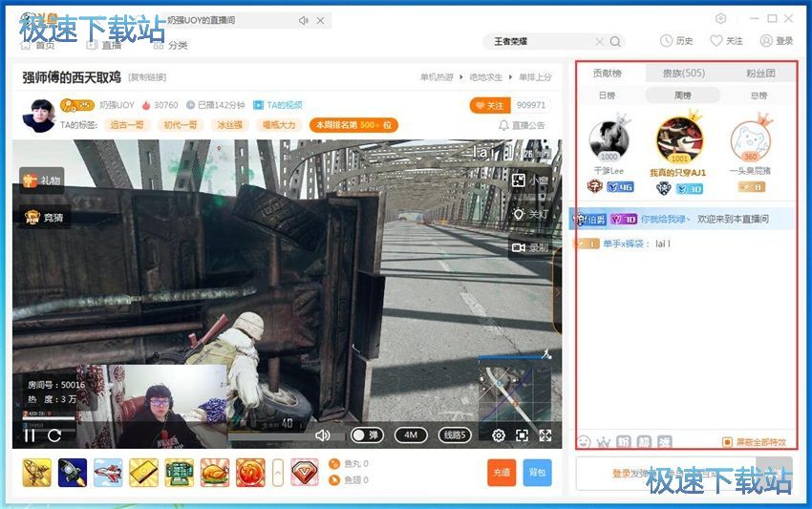812x509 pixels.
Task: Click the 复制链接 copy link text
Action: [x=147, y=77]
